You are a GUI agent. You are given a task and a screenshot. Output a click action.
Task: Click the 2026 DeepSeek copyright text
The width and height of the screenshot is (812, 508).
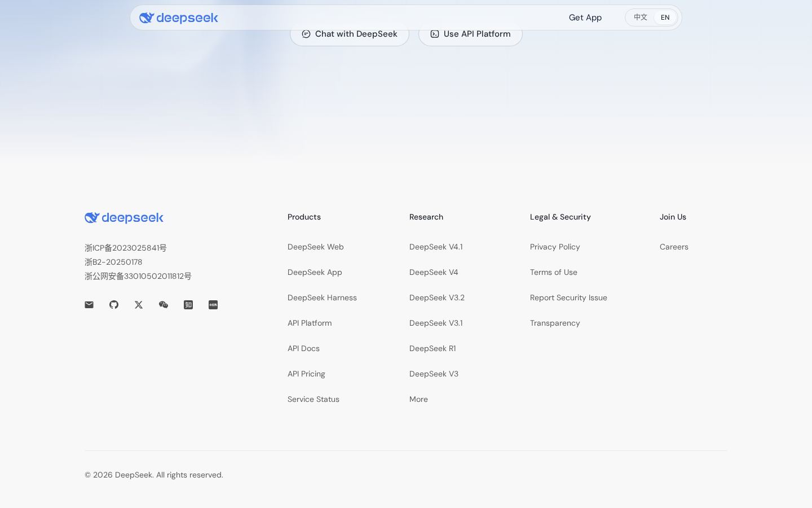(154, 475)
